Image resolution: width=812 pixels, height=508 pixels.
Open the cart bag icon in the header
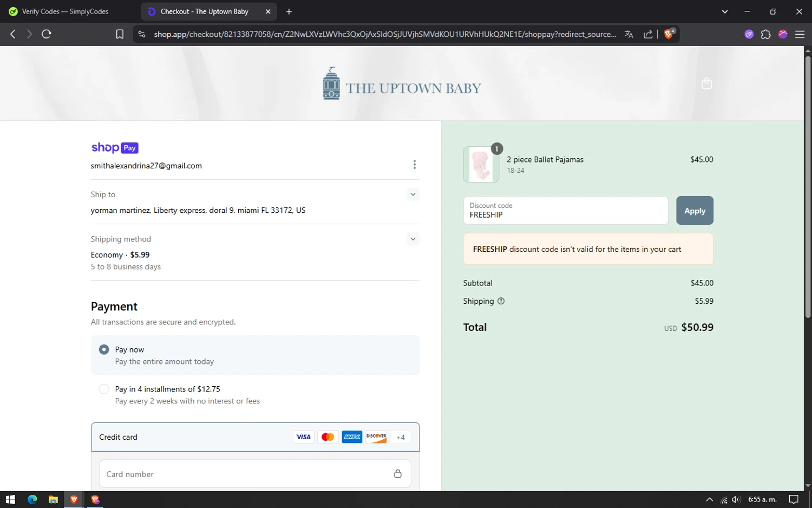click(706, 83)
